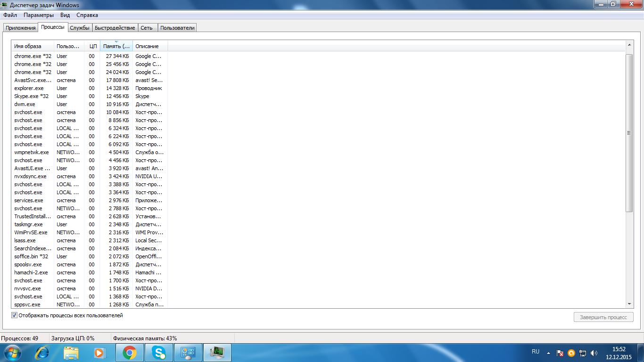Sort by ЦП column header

click(92, 46)
